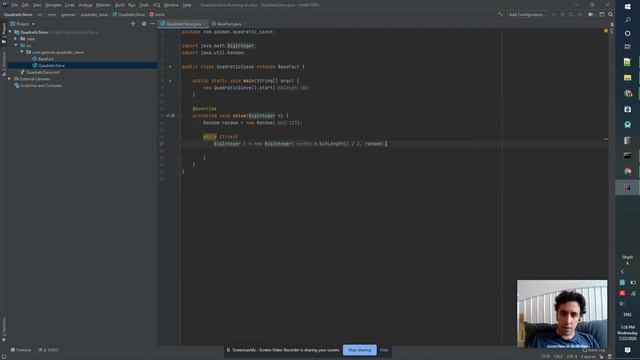640x360 pixels.
Task: Select QuadraticSieve.iml file in tree
Action: coord(40,72)
